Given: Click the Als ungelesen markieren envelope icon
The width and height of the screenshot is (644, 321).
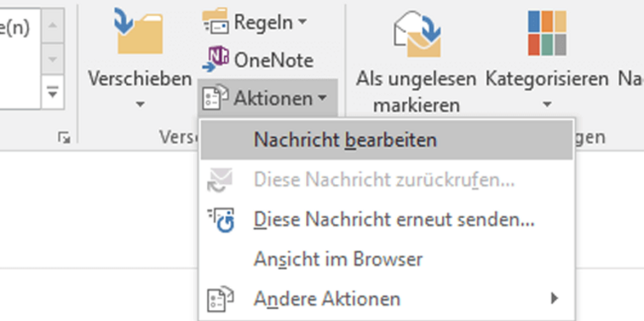Looking at the screenshot, I should 418,34.
